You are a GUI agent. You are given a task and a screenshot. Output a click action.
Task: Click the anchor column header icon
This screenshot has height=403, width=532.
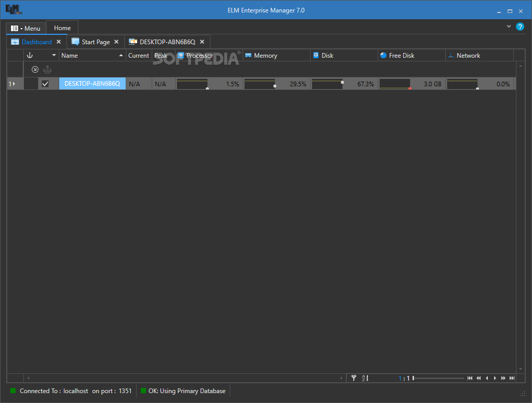point(30,55)
